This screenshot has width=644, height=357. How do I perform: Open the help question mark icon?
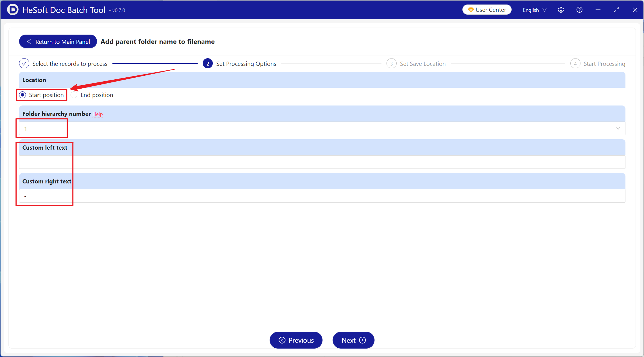coord(579,10)
